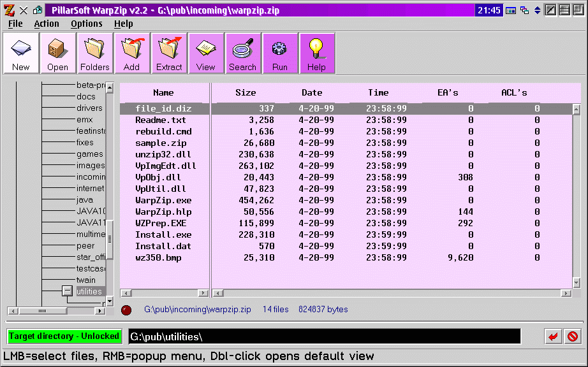Screen dimensions: 588x367
Task: Open the File menu
Action: pyautogui.click(x=15, y=24)
